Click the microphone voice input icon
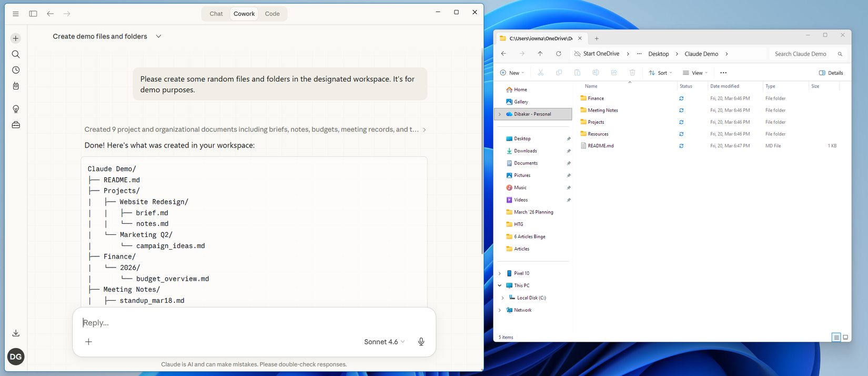Viewport: 868px width, 376px height. pyautogui.click(x=421, y=342)
